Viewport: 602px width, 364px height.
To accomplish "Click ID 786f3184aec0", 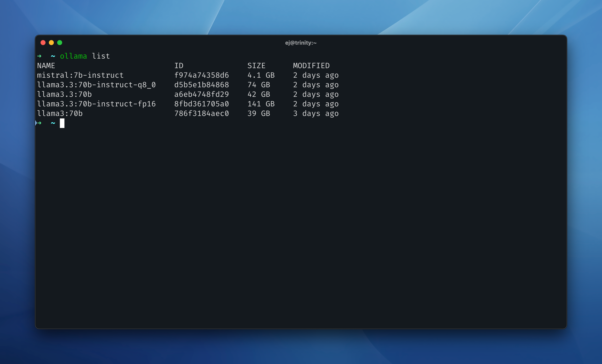I will 202,113.
